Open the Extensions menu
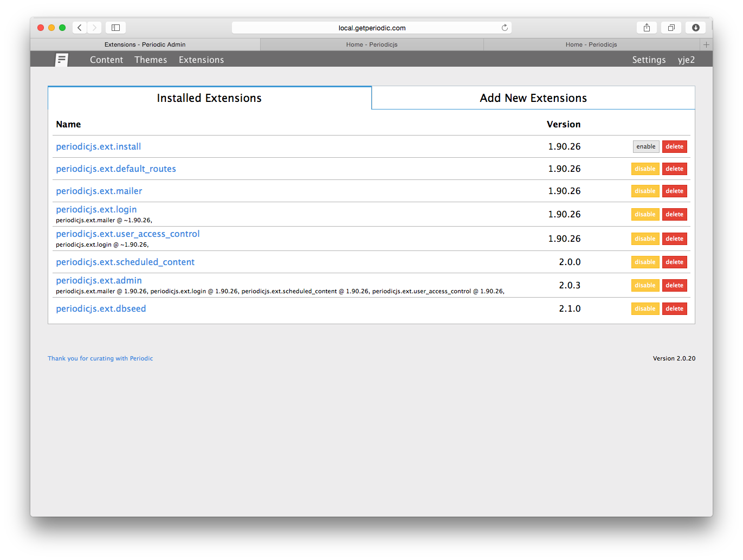The image size is (743, 560). click(x=201, y=60)
